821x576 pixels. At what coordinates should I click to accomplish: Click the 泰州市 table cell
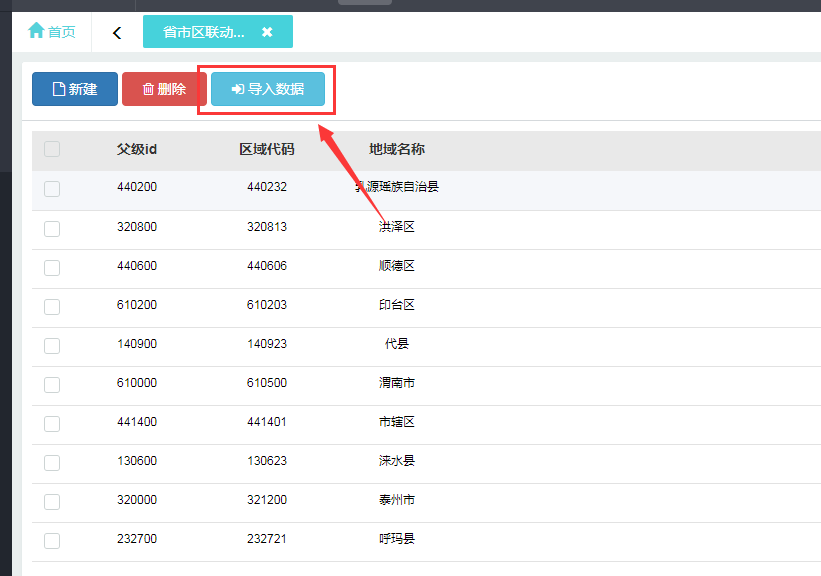point(397,500)
